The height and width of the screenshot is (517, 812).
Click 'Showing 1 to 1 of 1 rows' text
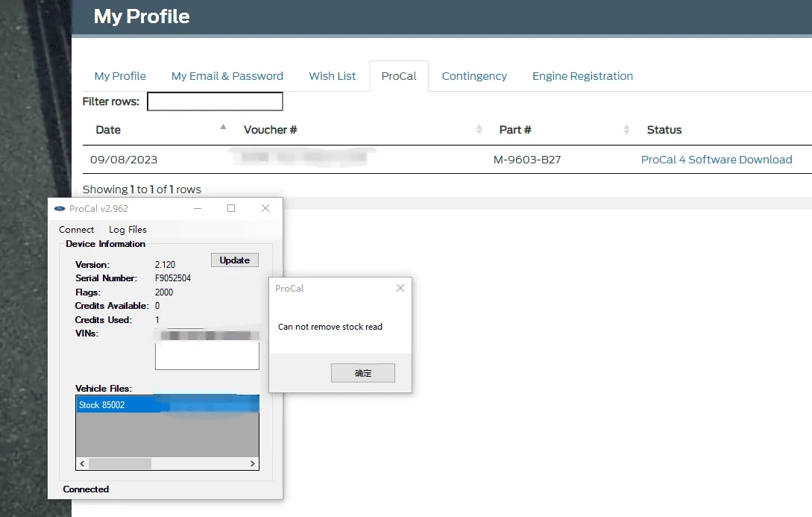point(142,189)
